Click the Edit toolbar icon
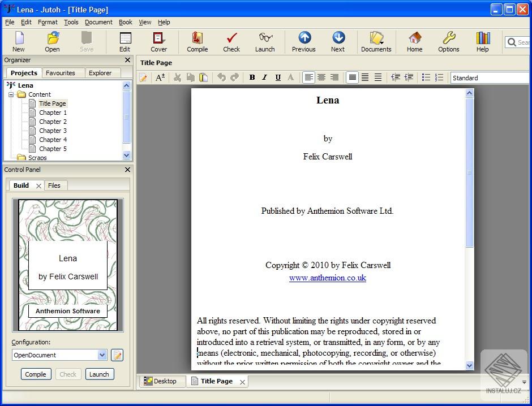532x406 pixels. pos(125,42)
